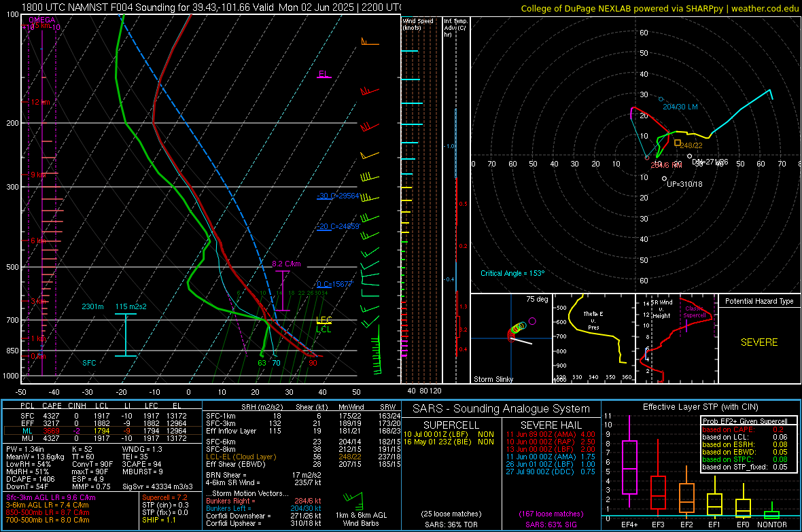Select the 'EFF' parcel row
Viewport: 802px width, 532px height.
(x=103, y=423)
